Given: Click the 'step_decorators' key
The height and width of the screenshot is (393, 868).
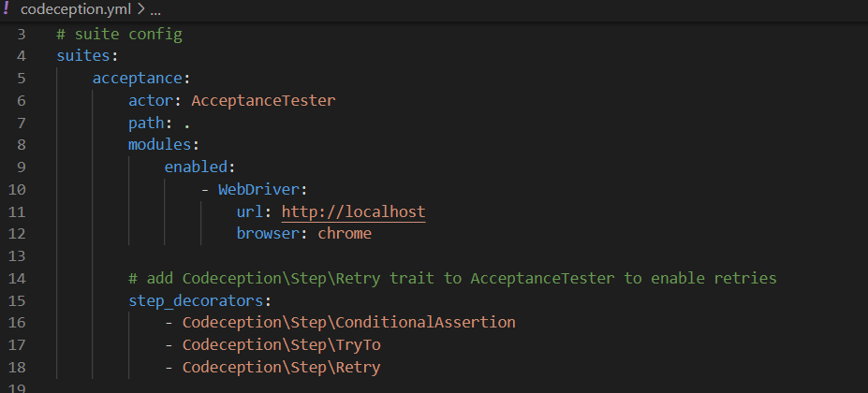Looking at the screenshot, I should point(196,300).
